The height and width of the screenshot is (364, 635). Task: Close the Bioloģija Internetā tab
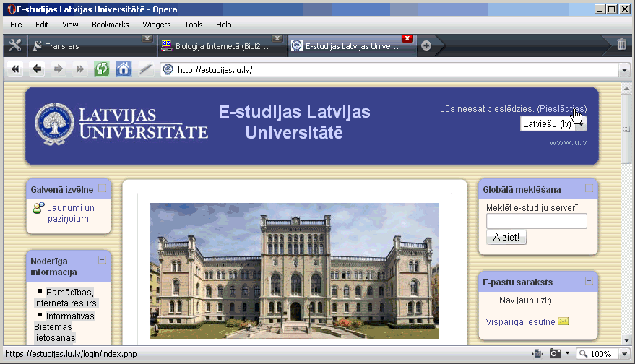point(277,38)
